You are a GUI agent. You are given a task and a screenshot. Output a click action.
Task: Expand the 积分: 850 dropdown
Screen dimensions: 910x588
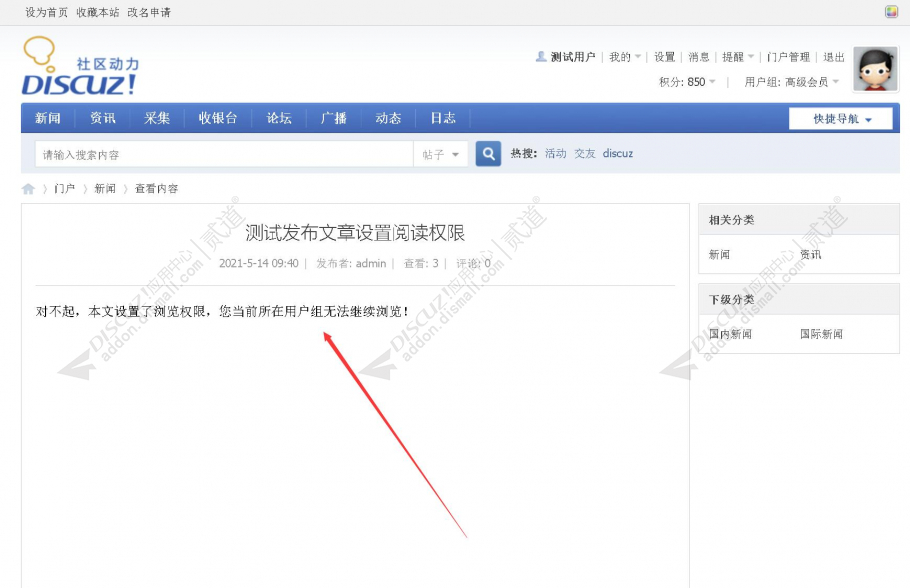687,82
